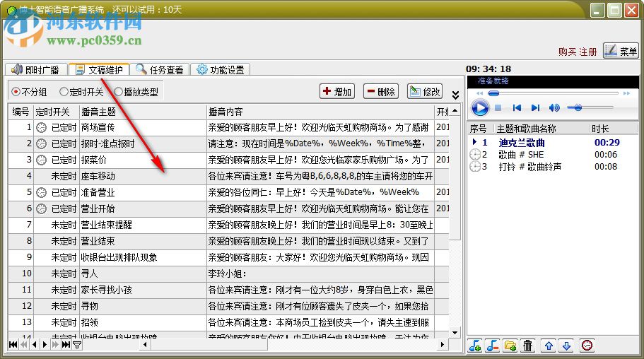Click the timer clock icon on row 3
Screen dimensions: 644x359
42,160
